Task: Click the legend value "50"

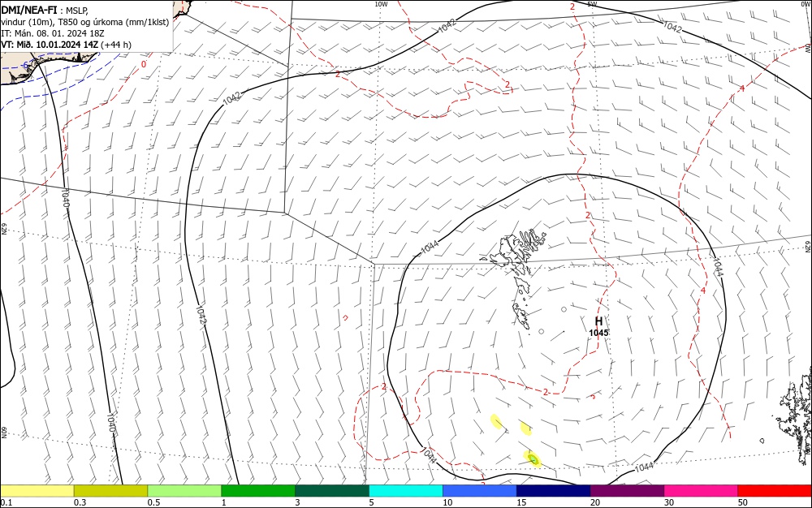Action: point(743,502)
